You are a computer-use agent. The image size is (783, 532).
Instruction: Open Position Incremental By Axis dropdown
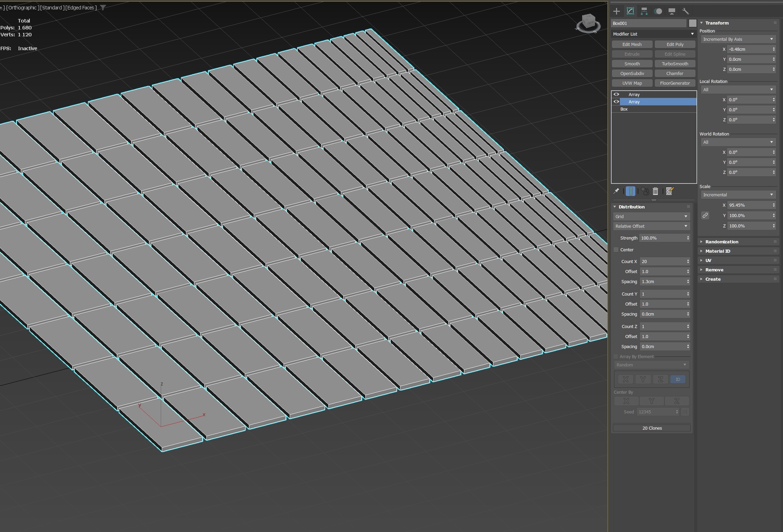click(x=738, y=39)
